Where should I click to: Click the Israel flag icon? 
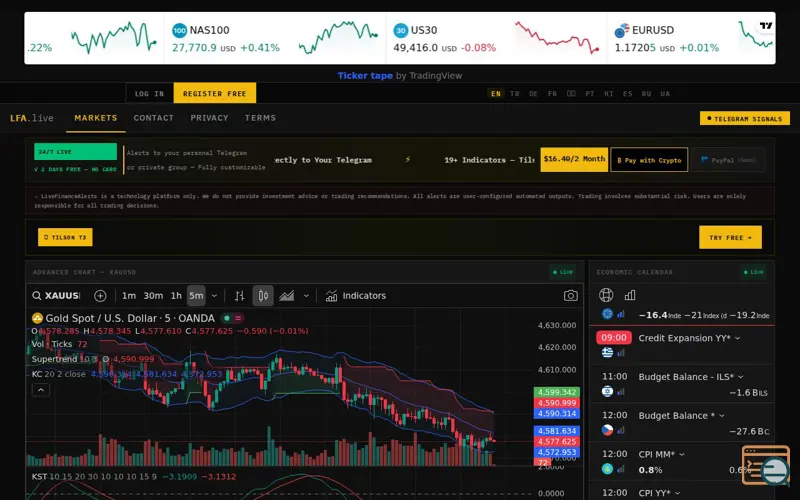(607, 391)
